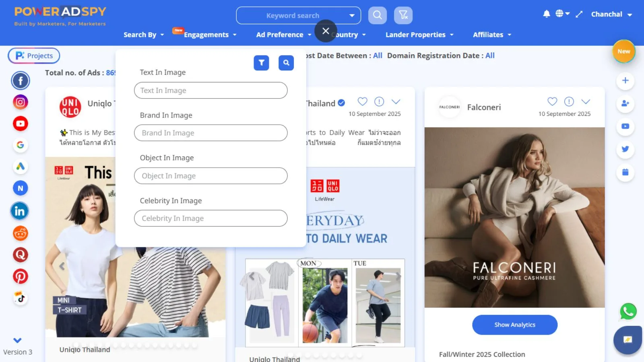Image resolution: width=644 pixels, height=362 pixels.
Task: Click add user icon in right sidebar
Action: 625,103
